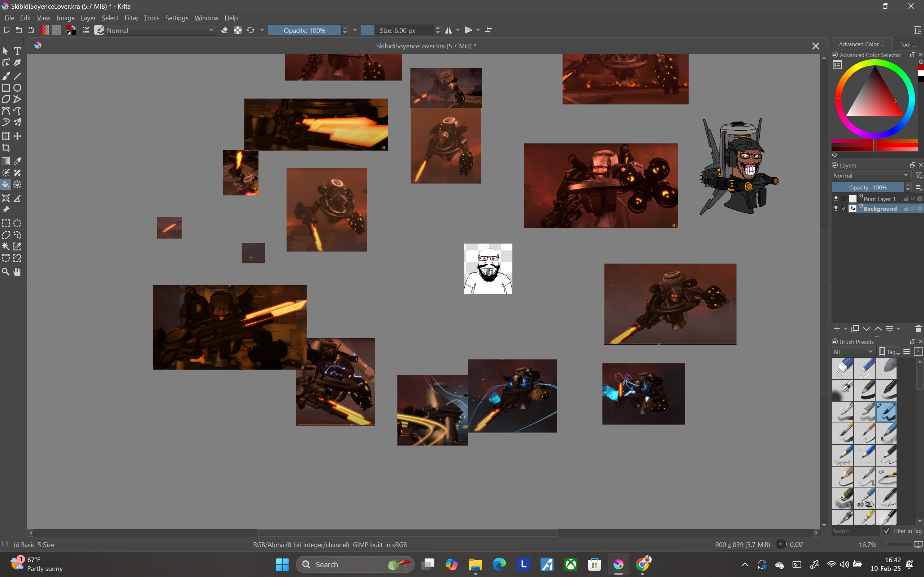Duplicate the current layer

coord(855,329)
